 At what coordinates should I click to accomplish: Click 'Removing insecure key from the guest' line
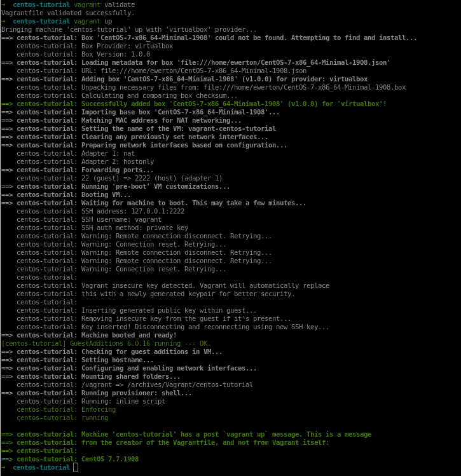coord(154,319)
